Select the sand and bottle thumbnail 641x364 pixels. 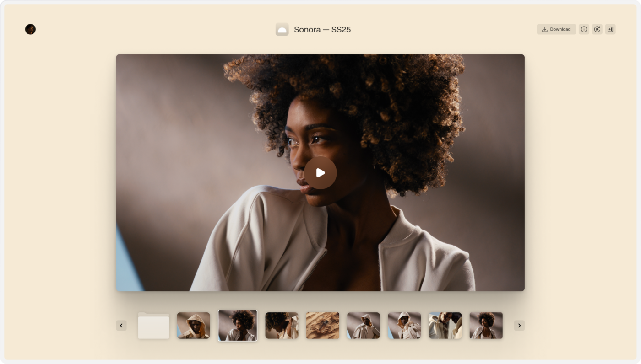[x=323, y=326]
